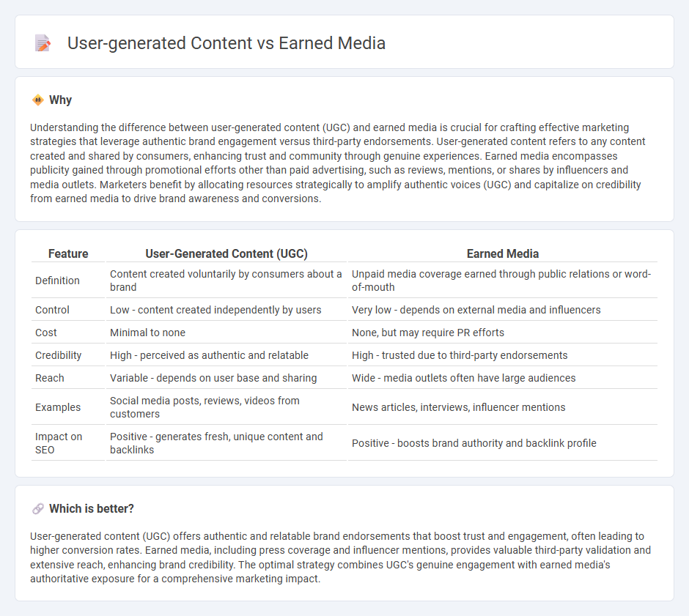
Task: Click cell Variable - depends on user base and sharing
Action: point(226,378)
